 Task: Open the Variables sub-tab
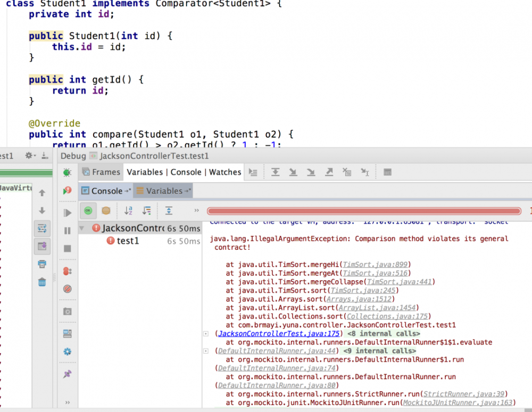pos(163,191)
